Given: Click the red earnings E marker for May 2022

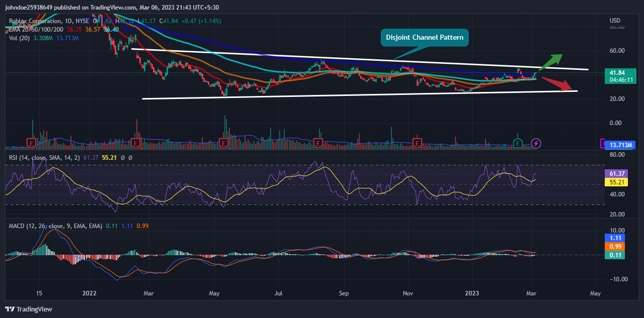Looking at the screenshot, I should pos(224,143).
